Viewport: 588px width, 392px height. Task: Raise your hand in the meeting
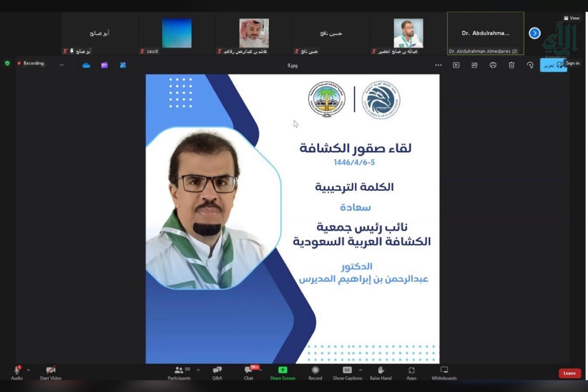(380, 371)
